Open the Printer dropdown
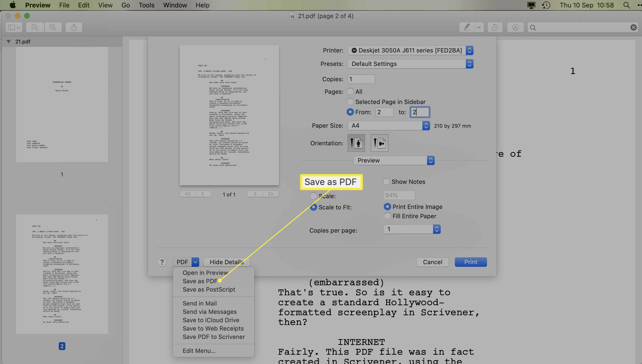642x364 pixels. [x=410, y=50]
